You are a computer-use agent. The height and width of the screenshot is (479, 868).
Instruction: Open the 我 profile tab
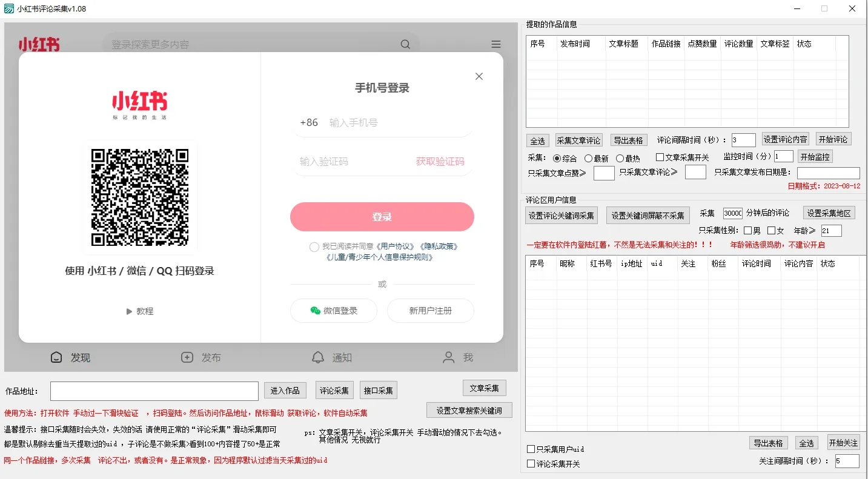point(458,357)
